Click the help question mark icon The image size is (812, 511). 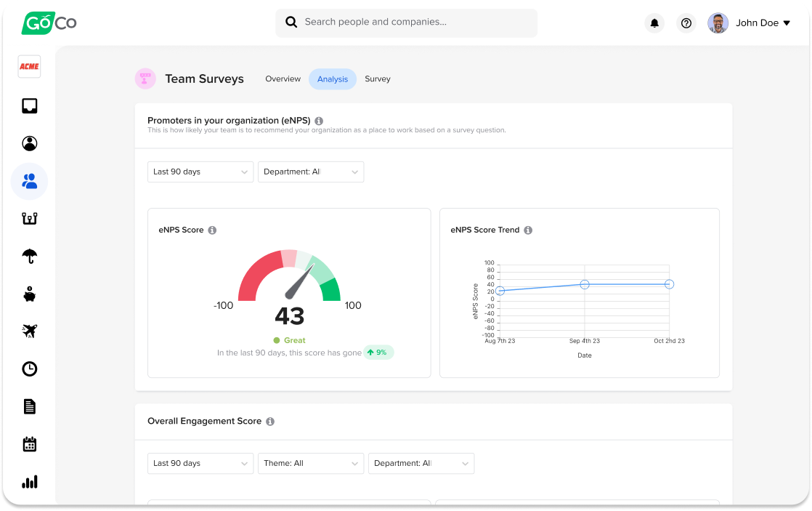(686, 23)
